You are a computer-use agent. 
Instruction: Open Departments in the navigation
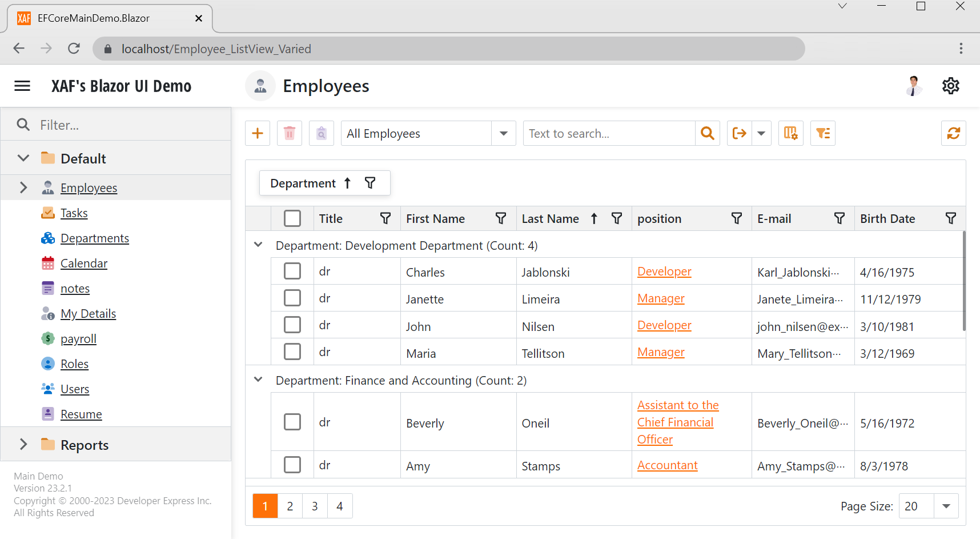click(95, 238)
